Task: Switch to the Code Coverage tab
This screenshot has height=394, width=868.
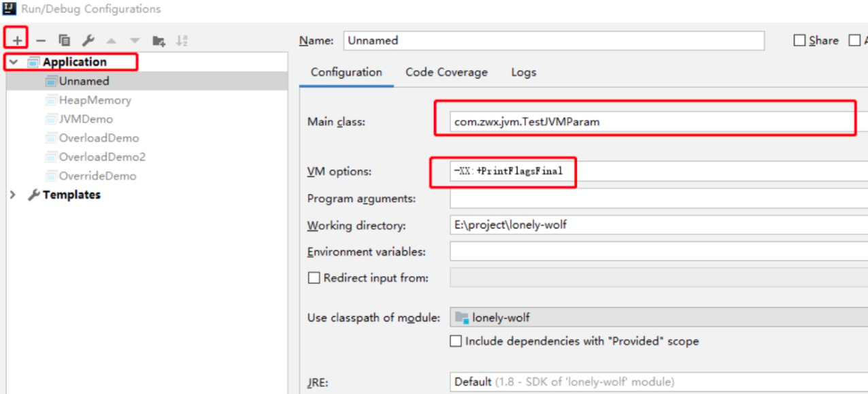Action: [x=446, y=72]
